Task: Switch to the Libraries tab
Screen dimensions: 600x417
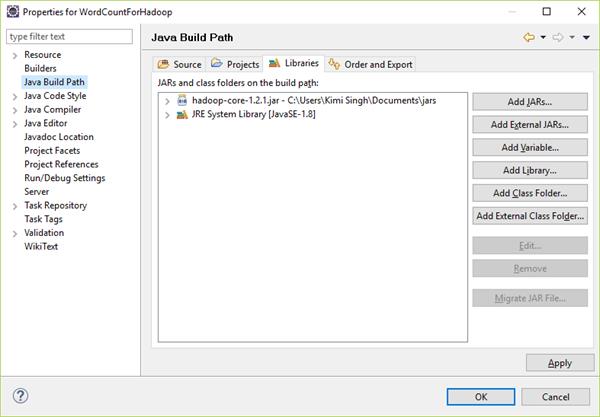Action: 294,64
